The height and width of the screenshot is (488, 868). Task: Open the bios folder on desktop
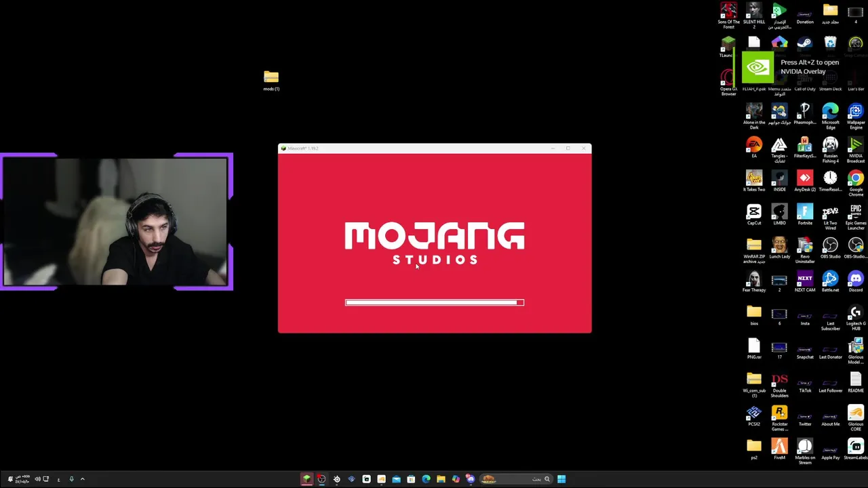click(x=754, y=315)
